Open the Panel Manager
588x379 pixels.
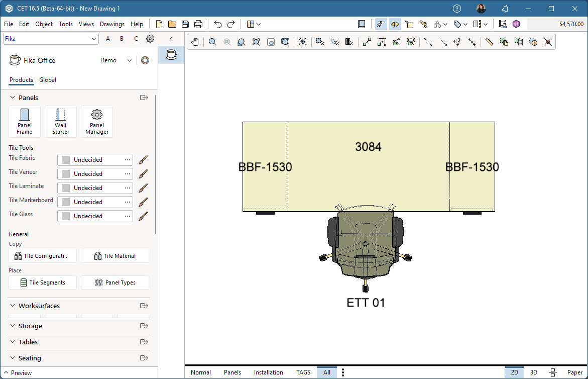pos(97,121)
